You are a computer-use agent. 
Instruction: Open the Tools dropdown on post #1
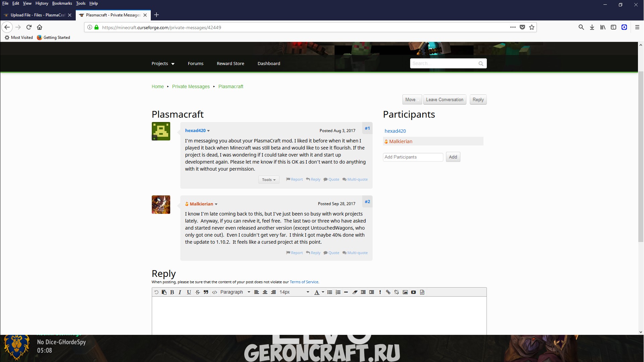click(x=269, y=180)
